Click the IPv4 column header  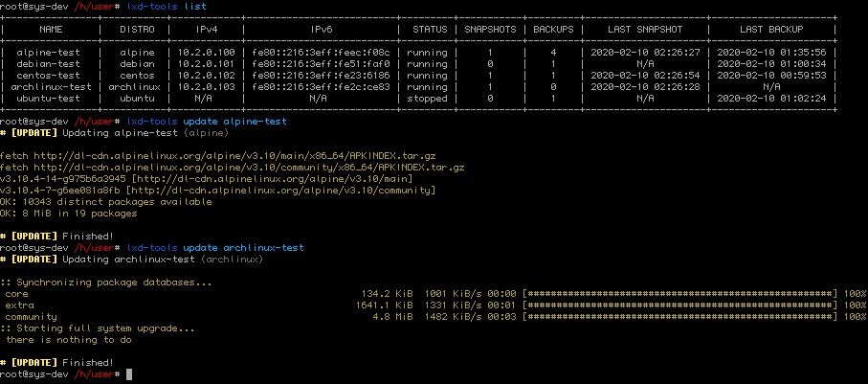pyautogui.click(x=207, y=30)
